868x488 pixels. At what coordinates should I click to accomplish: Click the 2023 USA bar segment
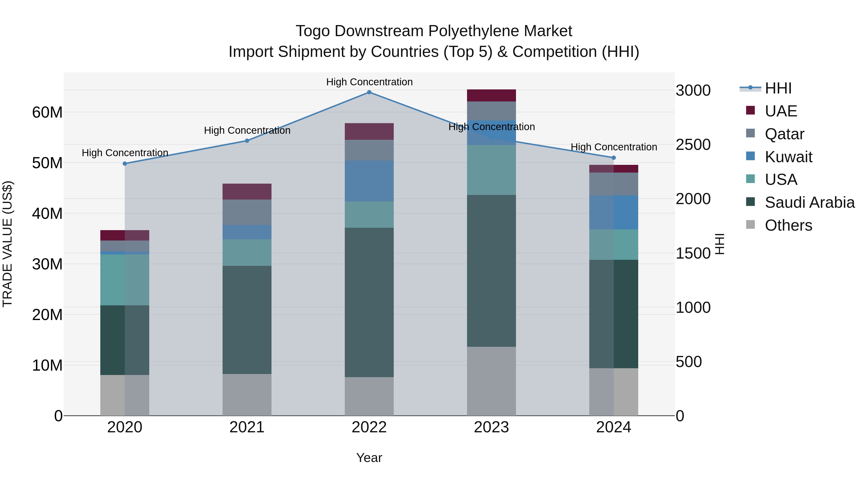pyautogui.click(x=491, y=170)
